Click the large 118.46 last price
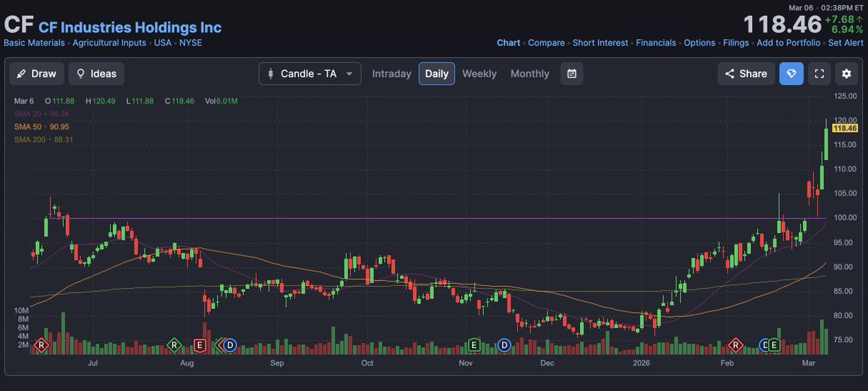This screenshot has height=391, width=868. click(782, 24)
